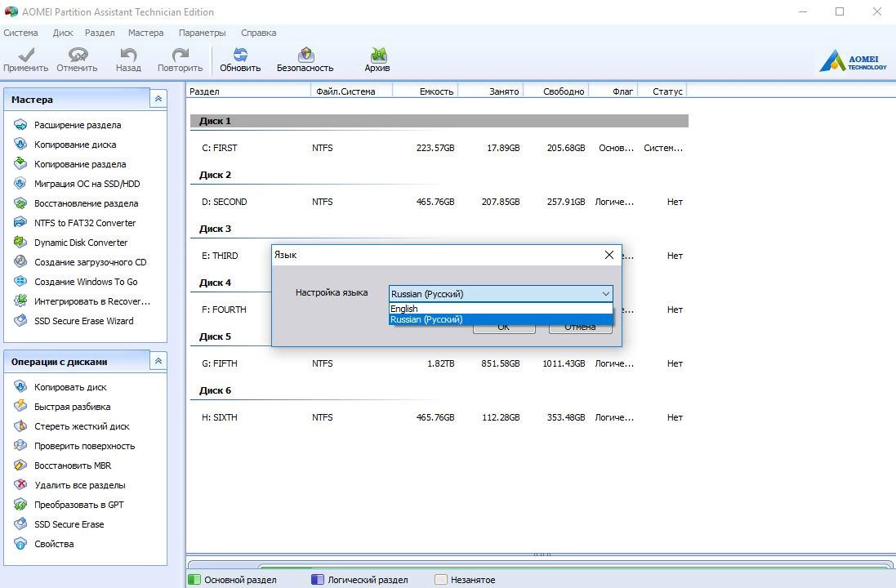
Task: Select the Диск 6 header label
Action: (x=215, y=390)
